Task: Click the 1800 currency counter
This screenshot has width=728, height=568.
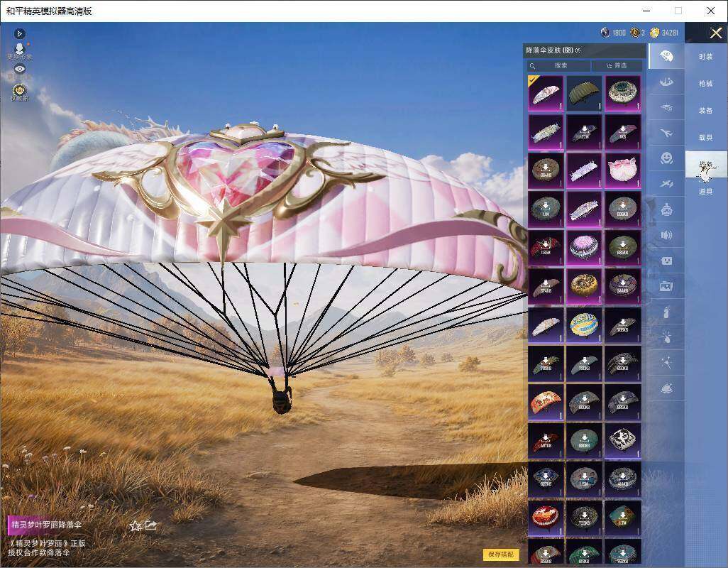Action: click(613, 33)
